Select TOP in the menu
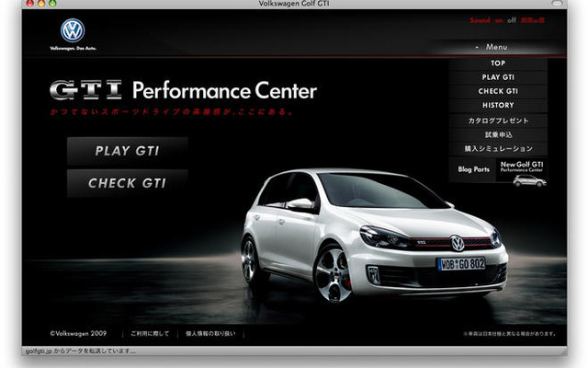The image size is (588, 368). pyautogui.click(x=498, y=63)
